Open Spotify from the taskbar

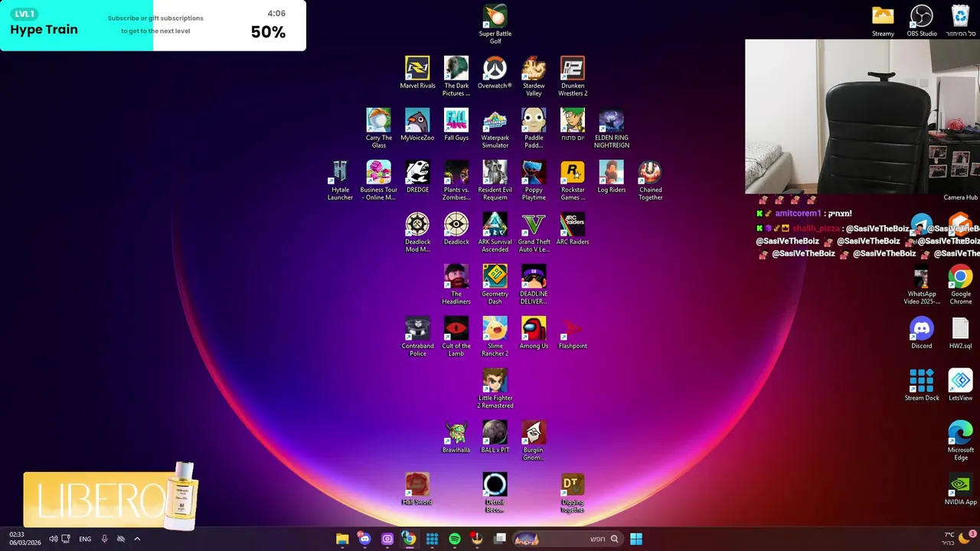[455, 539]
